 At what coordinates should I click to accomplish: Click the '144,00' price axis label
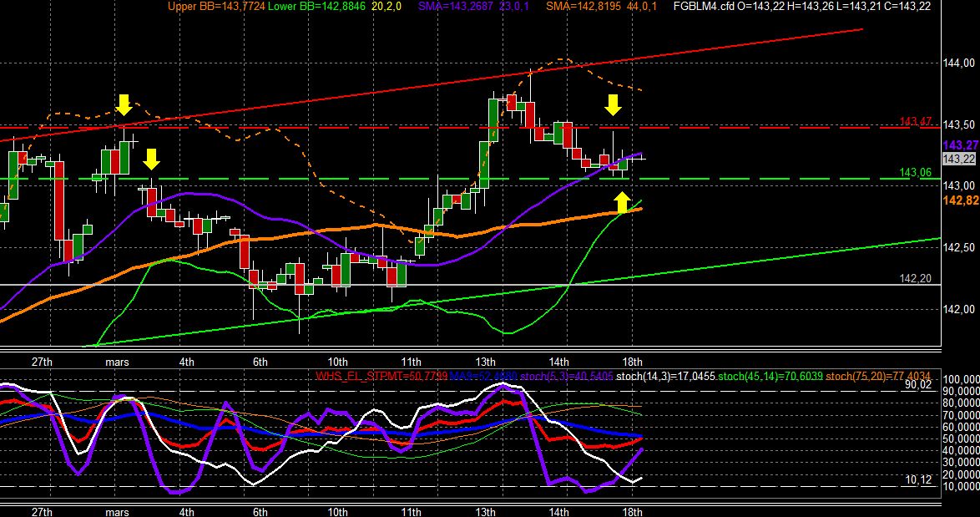[x=958, y=63]
